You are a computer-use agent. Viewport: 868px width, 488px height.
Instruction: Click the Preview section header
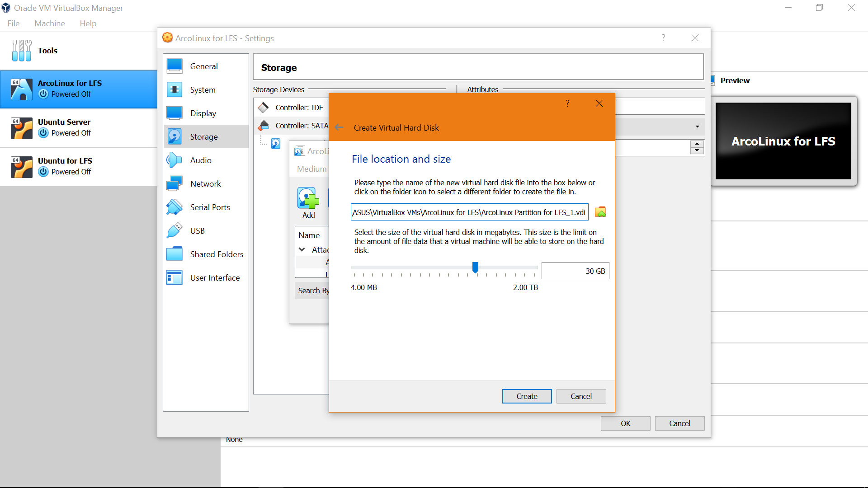pyautogui.click(x=735, y=80)
